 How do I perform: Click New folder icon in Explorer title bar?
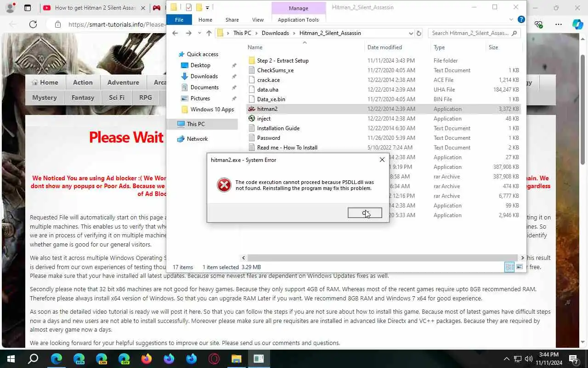coord(199,7)
